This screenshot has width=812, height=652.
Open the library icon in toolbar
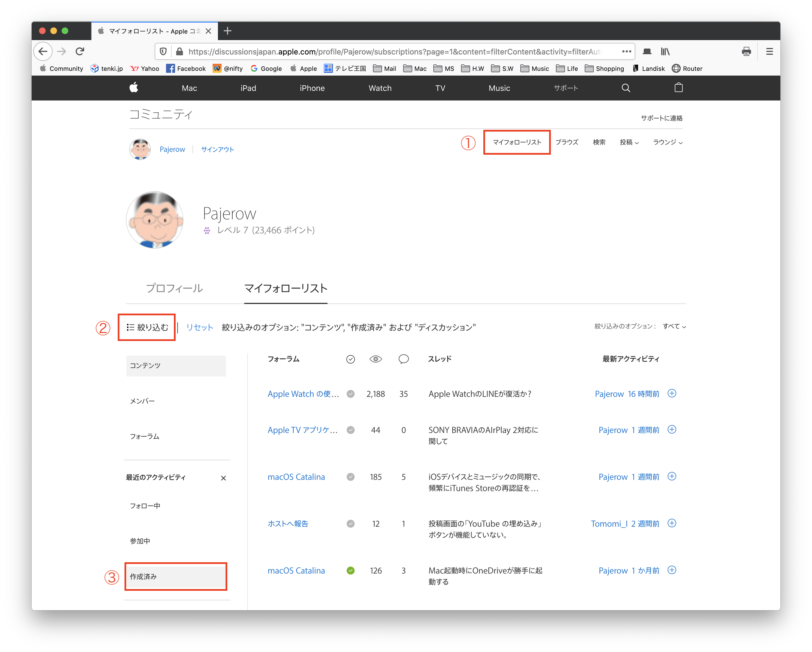point(665,51)
